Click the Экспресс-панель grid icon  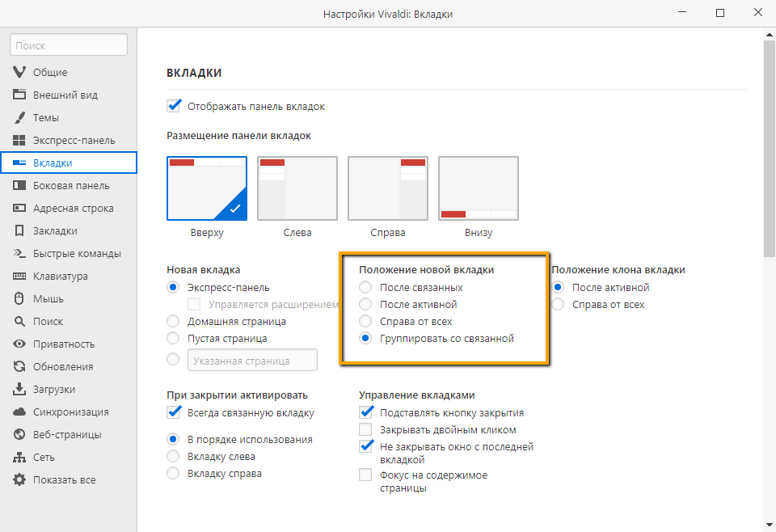coord(19,140)
